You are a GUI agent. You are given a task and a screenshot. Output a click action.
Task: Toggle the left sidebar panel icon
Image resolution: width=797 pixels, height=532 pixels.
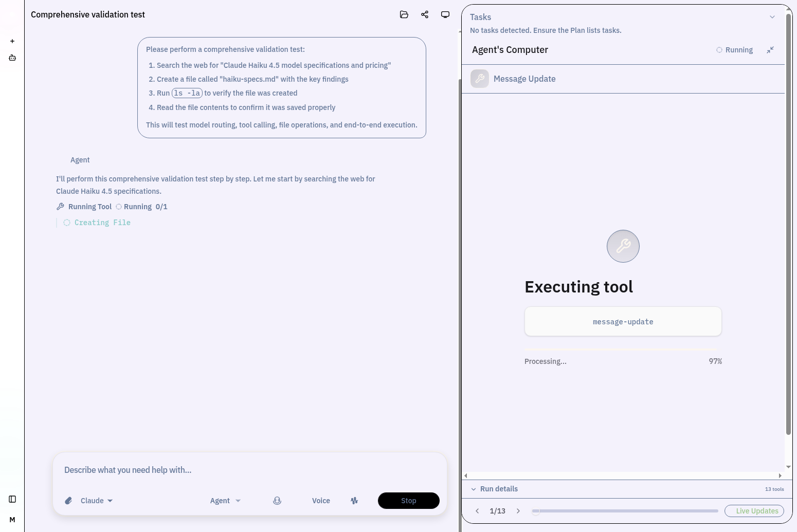pyautogui.click(x=12, y=499)
